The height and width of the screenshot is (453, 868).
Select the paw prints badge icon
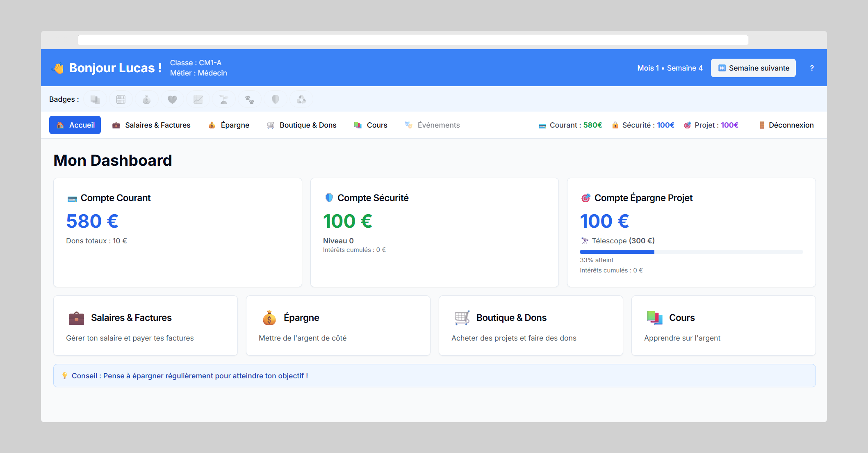coord(249,99)
